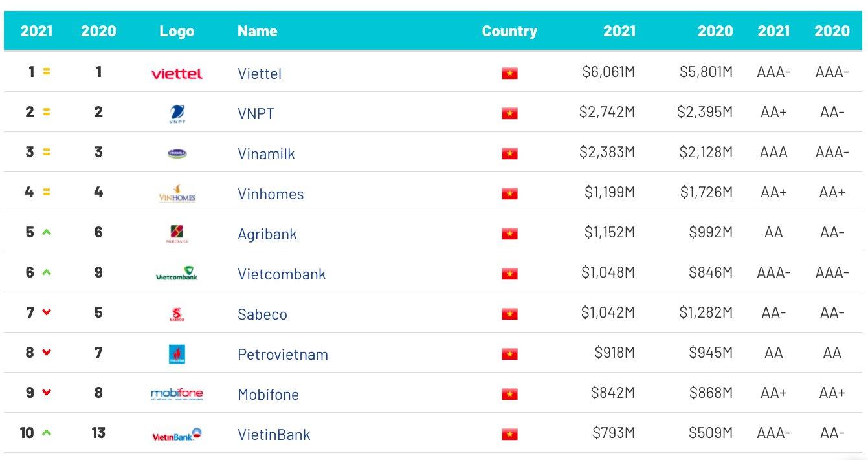Click the Vinamilk oval logo
This screenshot has height=460, width=868.
pos(177,153)
